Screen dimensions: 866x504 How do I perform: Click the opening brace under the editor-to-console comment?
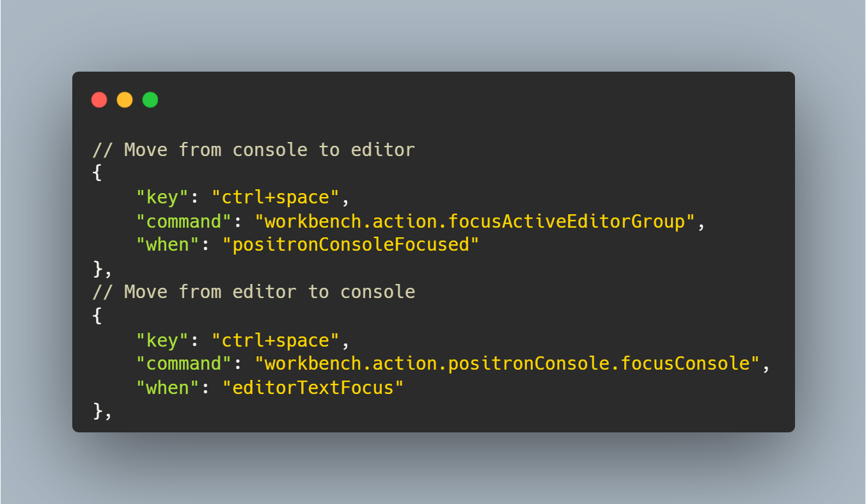(97, 316)
